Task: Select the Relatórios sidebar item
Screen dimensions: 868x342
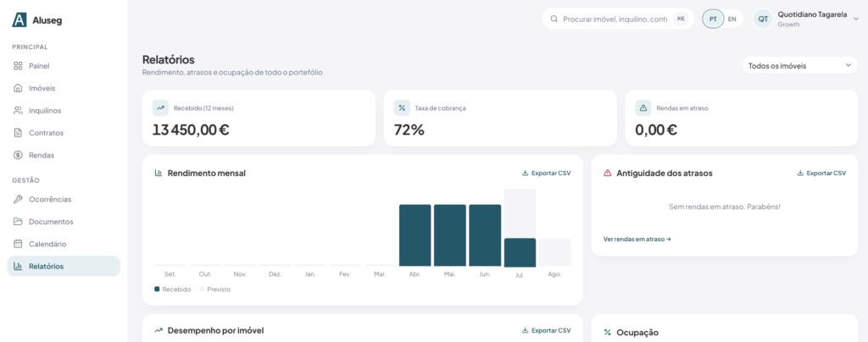Action: click(64, 267)
